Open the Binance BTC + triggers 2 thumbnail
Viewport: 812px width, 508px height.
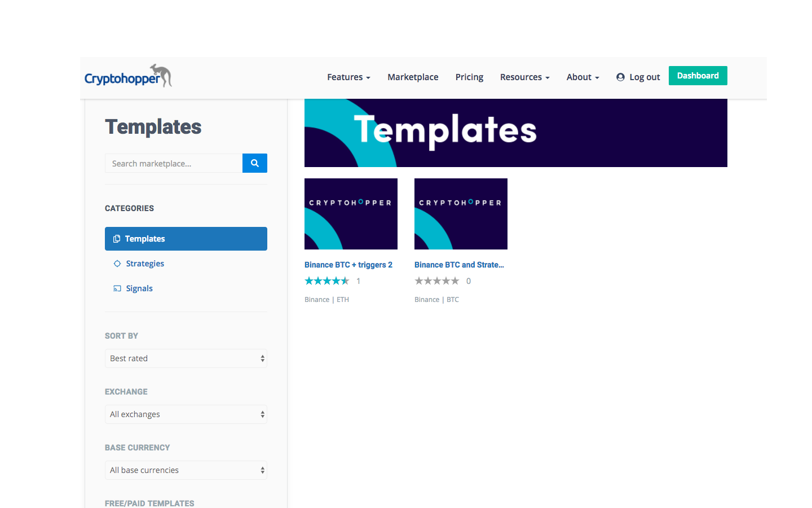coord(351,214)
